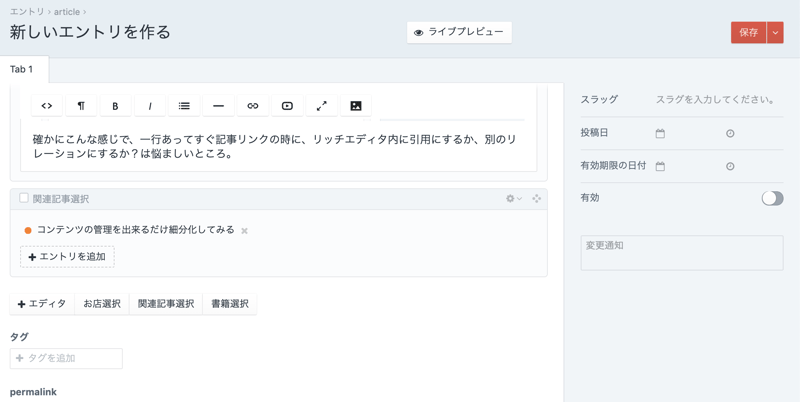
Task: Click the insert link icon
Action: click(x=253, y=106)
